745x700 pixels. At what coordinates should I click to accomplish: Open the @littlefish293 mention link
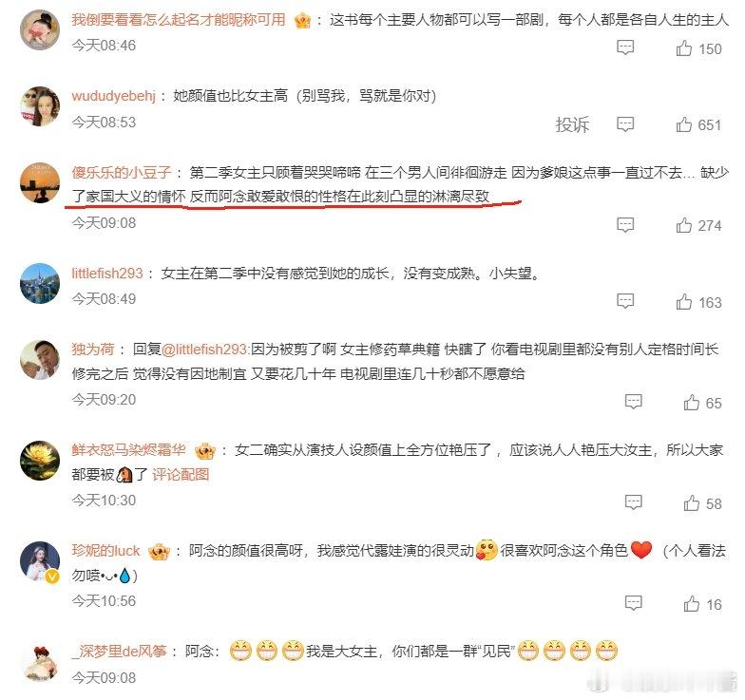204,350
